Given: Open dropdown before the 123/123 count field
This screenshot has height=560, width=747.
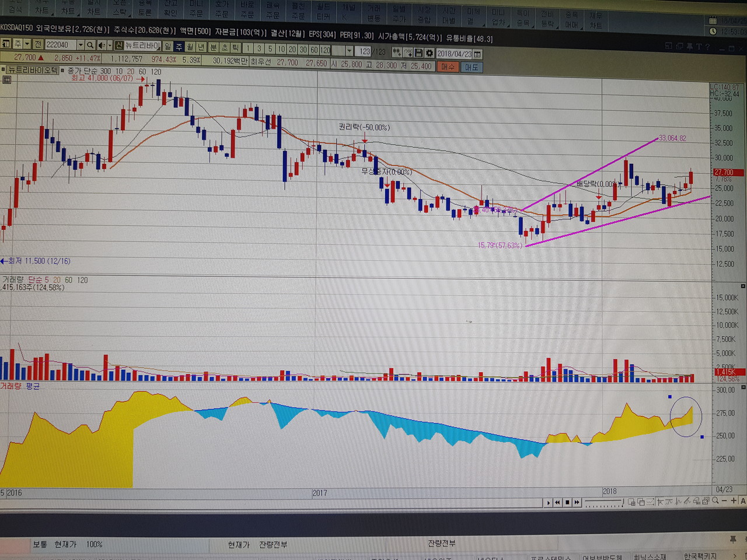Looking at the screenshot, I should pyautogui.click(x=349, y=51).
